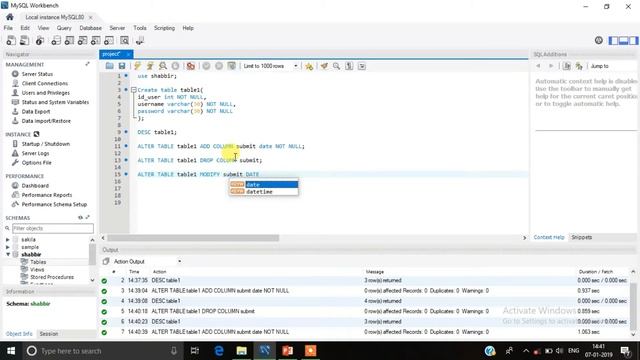
Task: Switch to the Session tab
Action: point(49,333)
